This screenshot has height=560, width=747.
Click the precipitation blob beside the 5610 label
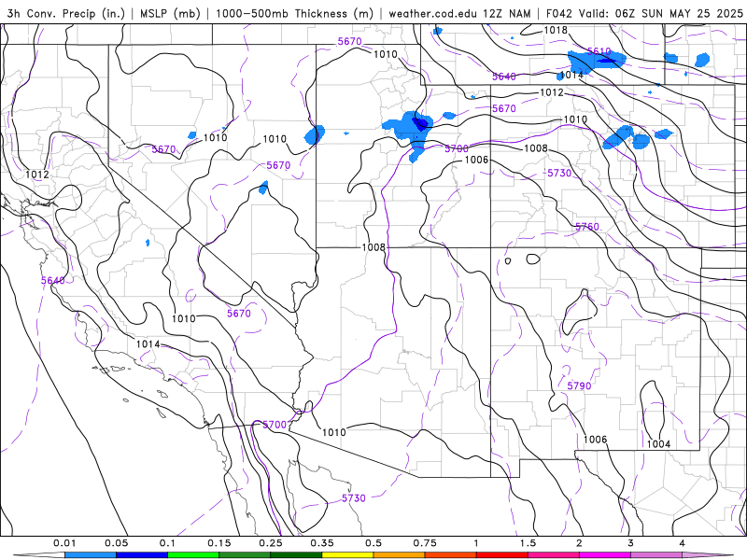click(x=596, y=62)
